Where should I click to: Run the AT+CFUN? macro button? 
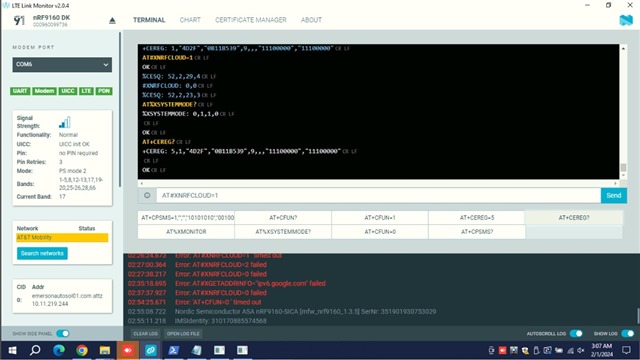tap(283, 218)
